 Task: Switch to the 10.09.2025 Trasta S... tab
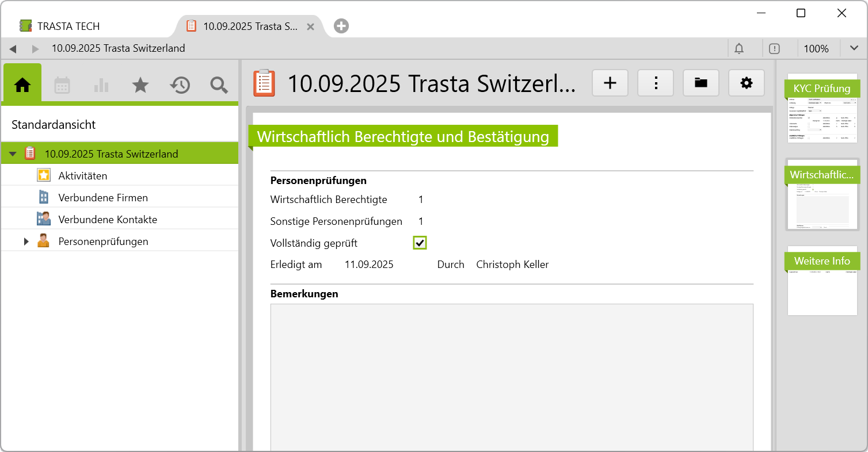(250, 26)
